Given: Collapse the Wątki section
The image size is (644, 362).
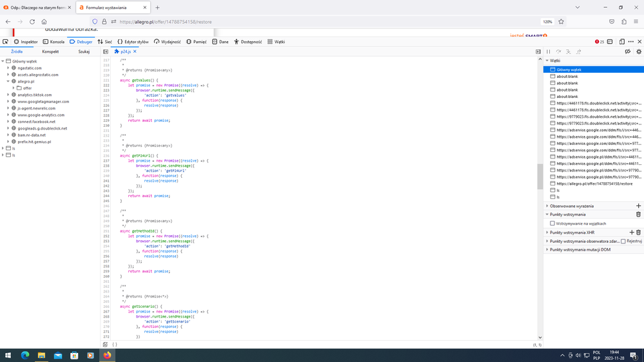Looking at the screenshot, I should coord(547,61).
